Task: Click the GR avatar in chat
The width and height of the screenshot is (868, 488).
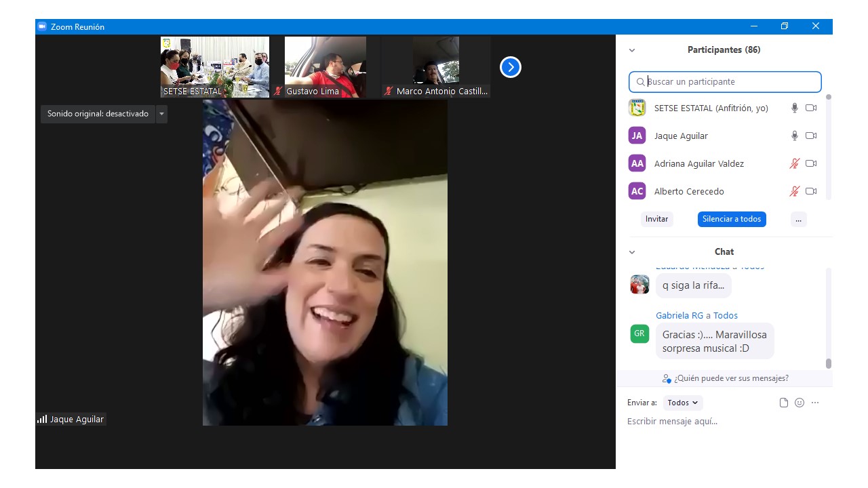Action: tap(639, 333)
